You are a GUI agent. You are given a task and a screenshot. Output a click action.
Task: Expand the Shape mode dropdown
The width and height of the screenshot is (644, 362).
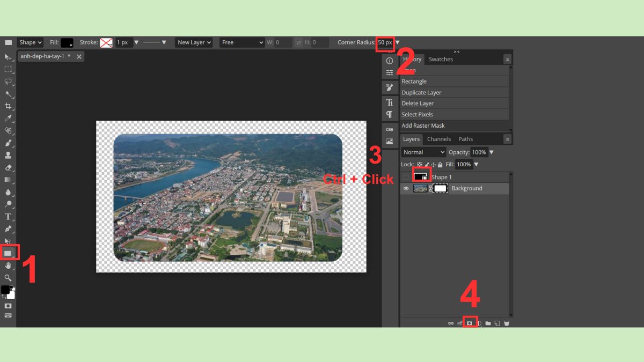pyautogui.click(x=30, y=42)
